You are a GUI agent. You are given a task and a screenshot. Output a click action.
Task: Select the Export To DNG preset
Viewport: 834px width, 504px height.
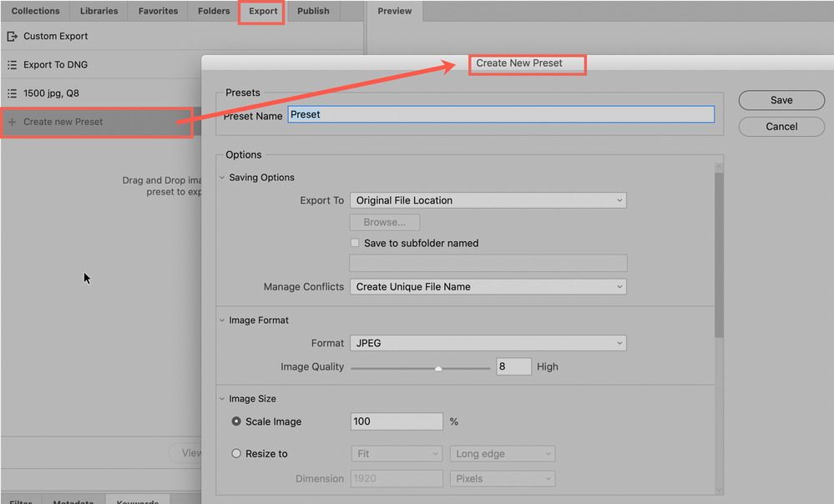pos(101,65)
